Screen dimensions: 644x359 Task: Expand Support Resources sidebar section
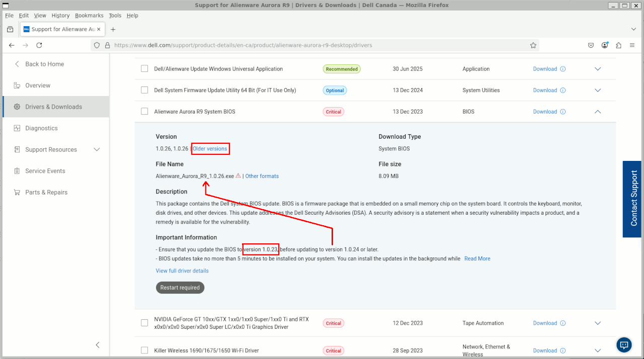pos(97,149)
